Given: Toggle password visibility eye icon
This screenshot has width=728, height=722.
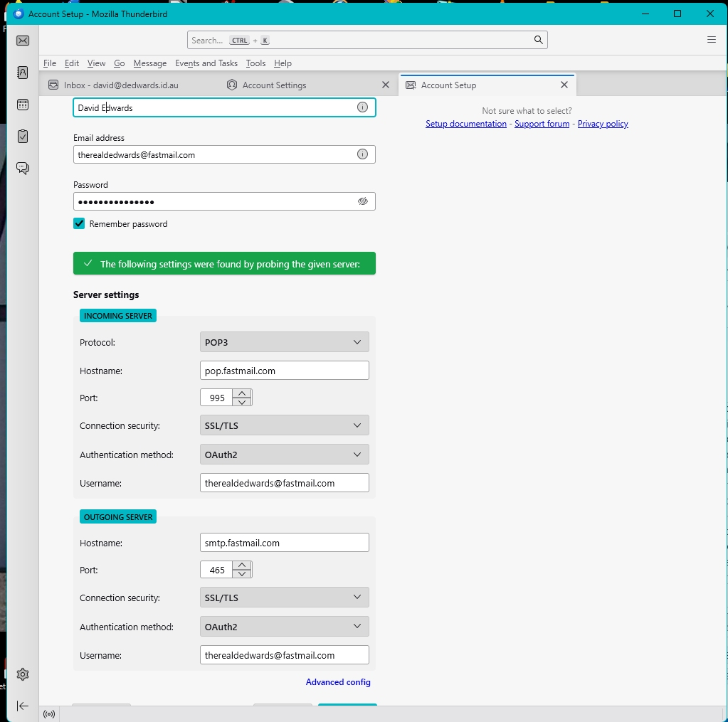Looking at the screenshot, I should [x=363, y=201].
